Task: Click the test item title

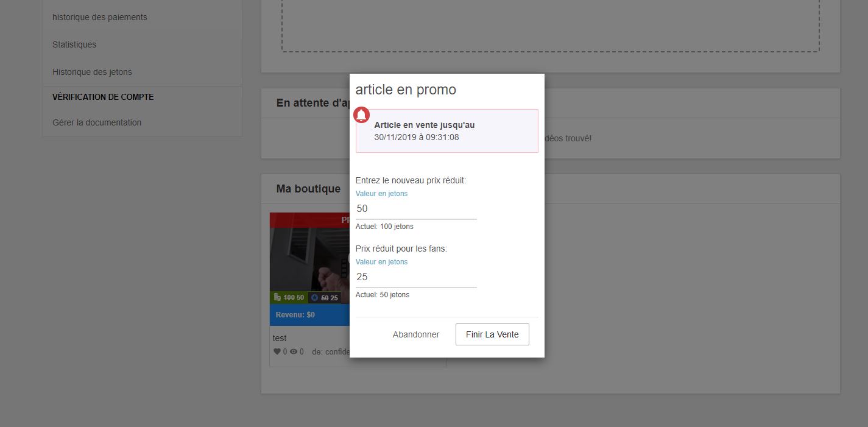Action: (280, 338)
